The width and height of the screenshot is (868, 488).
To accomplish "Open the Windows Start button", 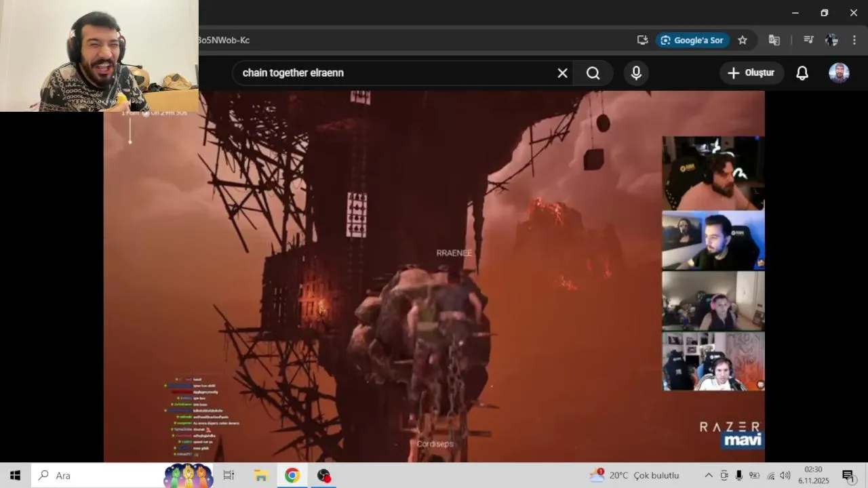I will (15, 475).
